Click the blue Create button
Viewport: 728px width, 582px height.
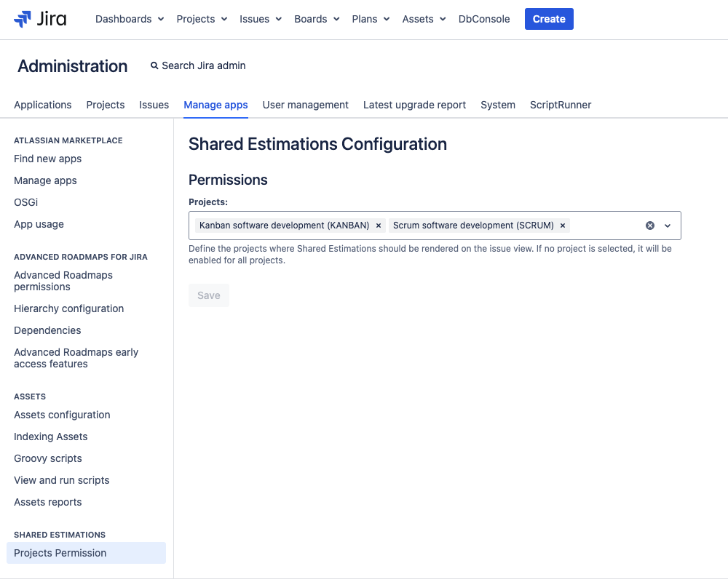(x=549, y=18)
